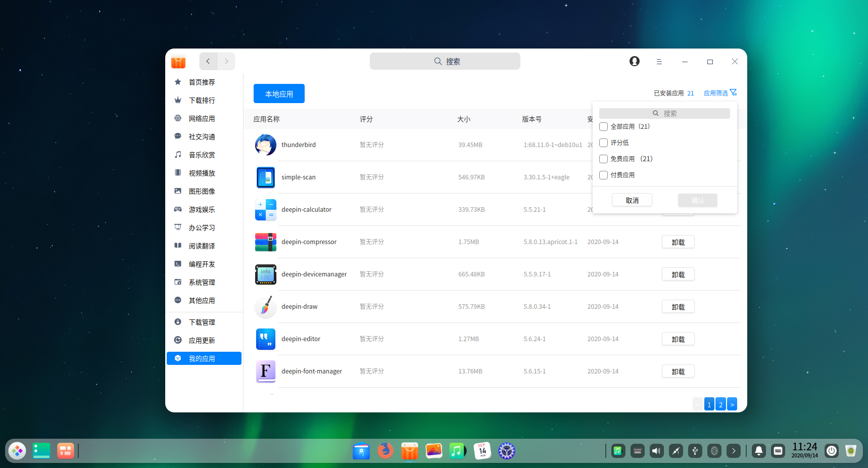Click page 1 in the pagination
Viewport: 868px width, 468px height.
tap(709, 404)
